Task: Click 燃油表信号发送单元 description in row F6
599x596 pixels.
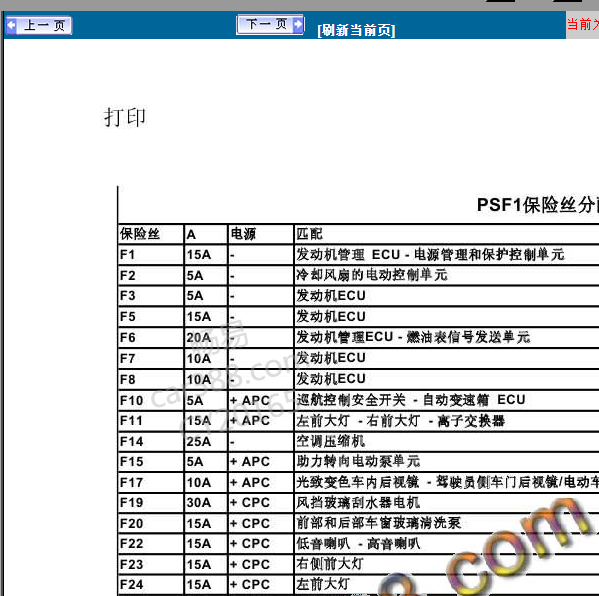Action: point(468,337)
